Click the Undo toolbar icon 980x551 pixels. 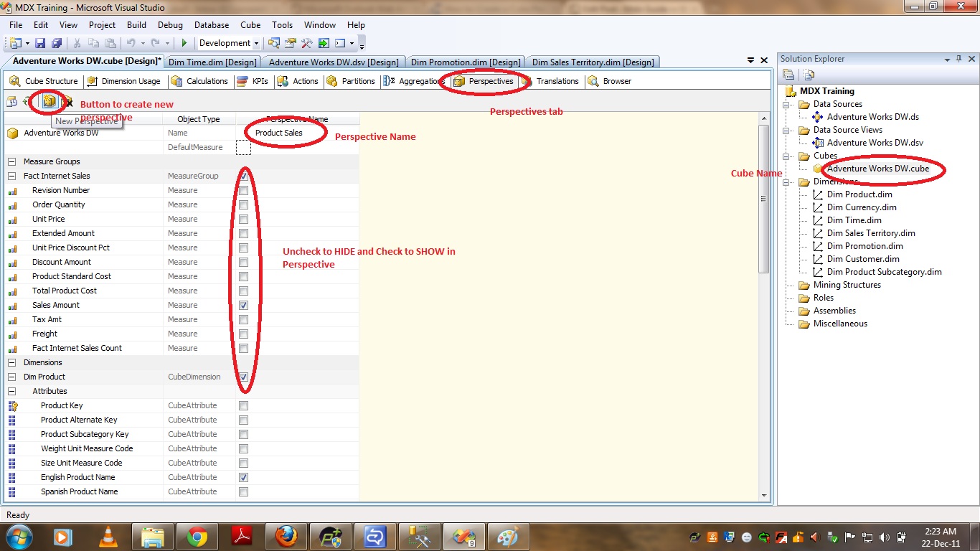pyautogui.click(x=131, y=43)
